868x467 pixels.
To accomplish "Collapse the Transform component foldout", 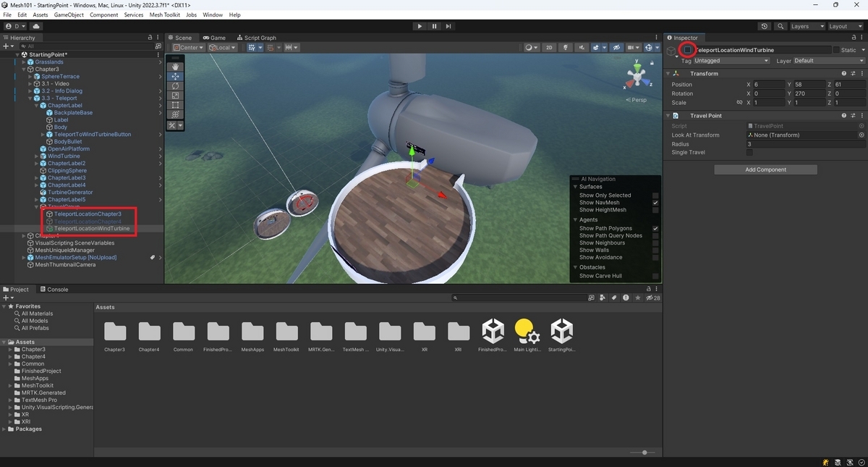I will (x=668, y=73).
